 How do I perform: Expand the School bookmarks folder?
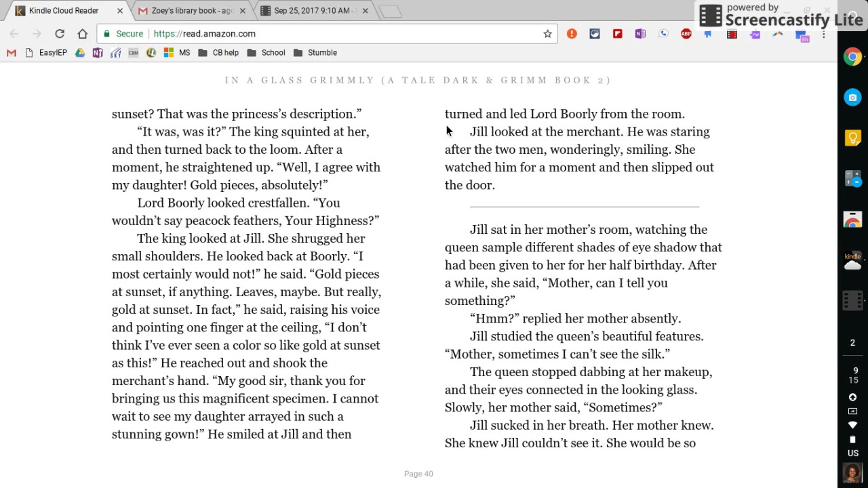click(267, 52)
